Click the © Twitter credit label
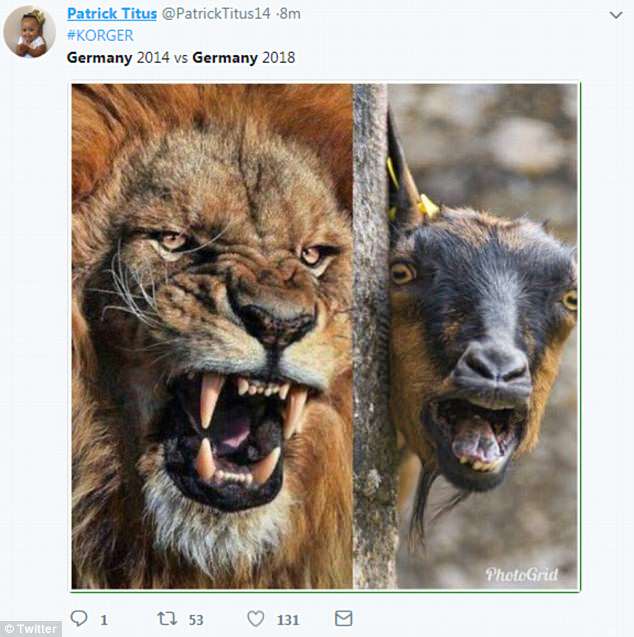This screenshot has height=637, width=634. (31, 628)
